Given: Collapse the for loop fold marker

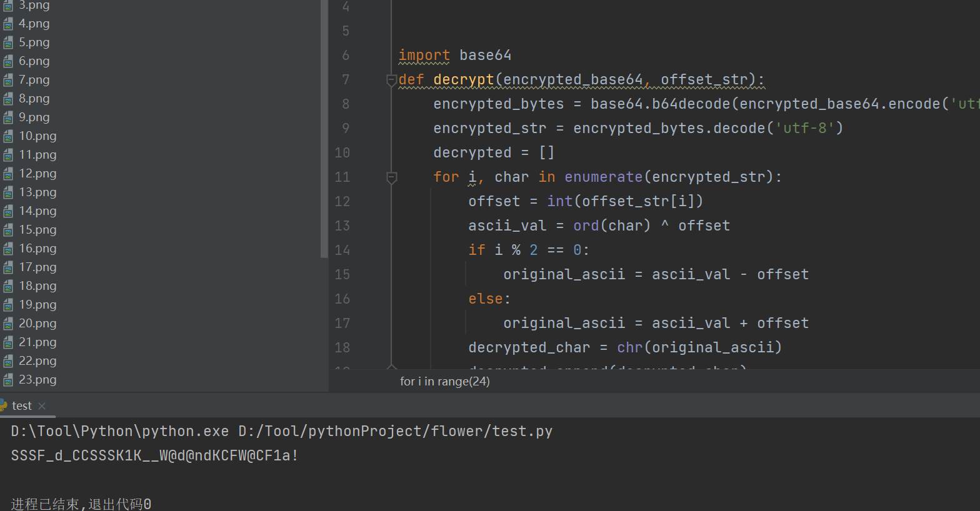Looking at the screenshot, I should pyautogui.click(x=391, y=178).
